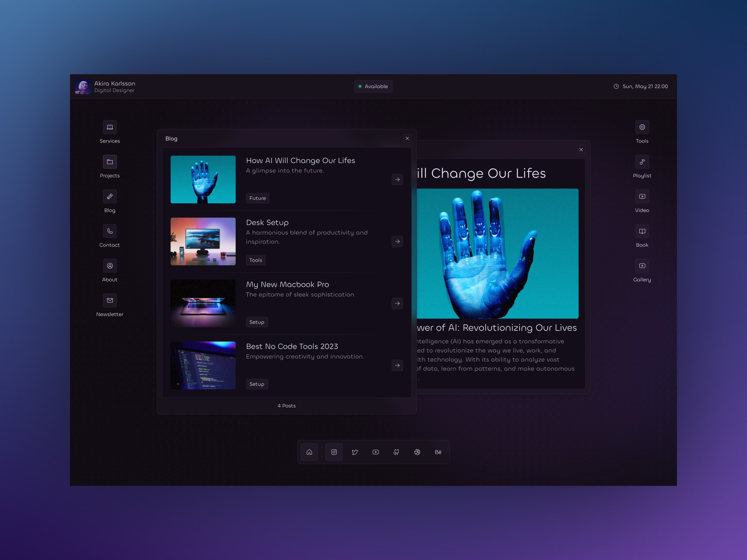
Task: Open the Gallery panel
Action: (642, 265)
